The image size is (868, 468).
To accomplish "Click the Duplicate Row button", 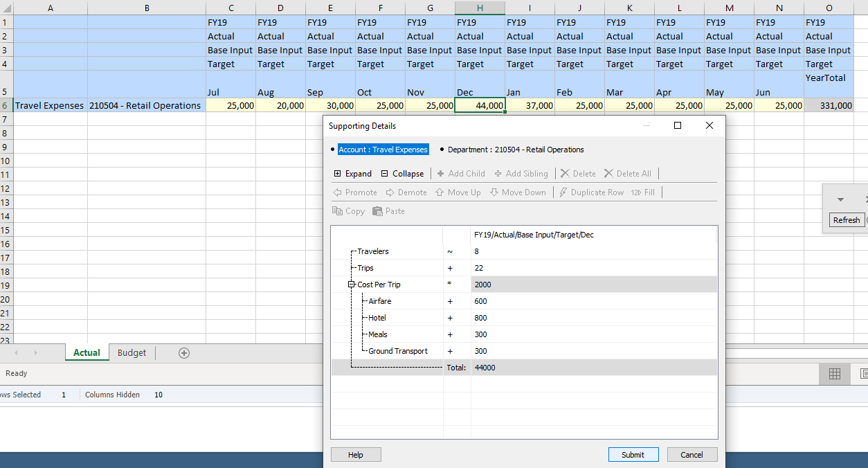I will [x=591, y=192].
